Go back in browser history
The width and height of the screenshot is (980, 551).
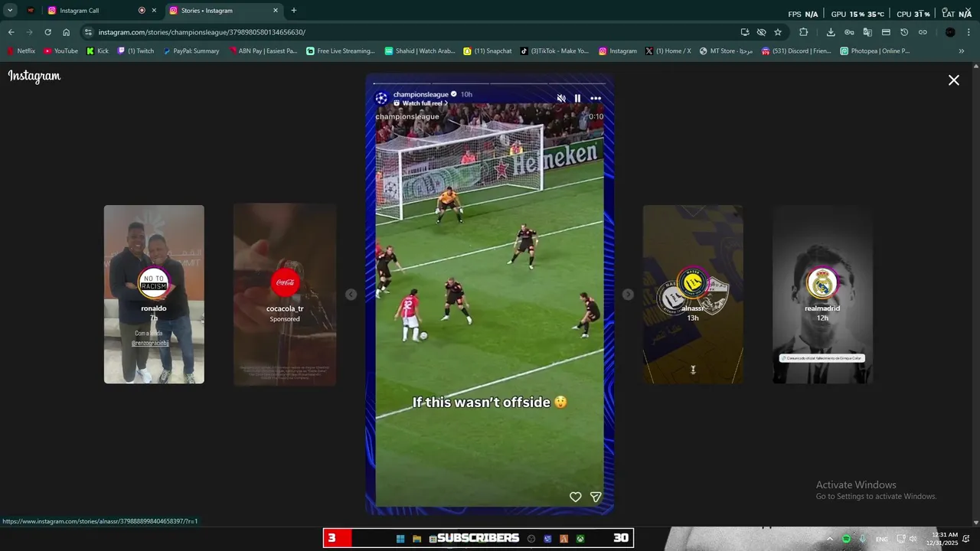[x=11, y=32]
